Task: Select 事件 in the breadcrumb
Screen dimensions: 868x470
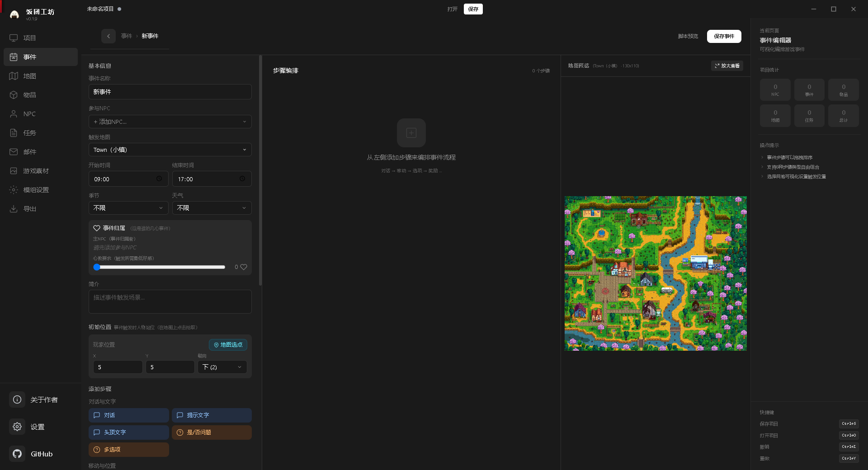Action: coord(127,36)
